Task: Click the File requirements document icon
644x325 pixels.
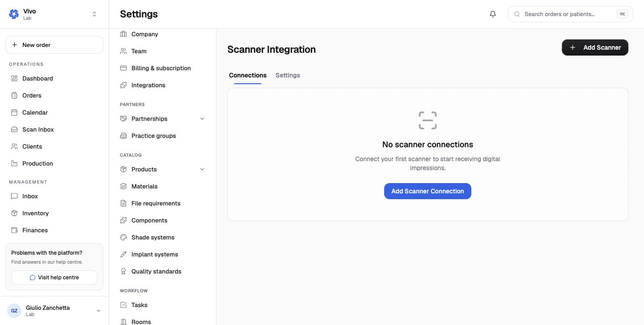Action: (123, 203)
